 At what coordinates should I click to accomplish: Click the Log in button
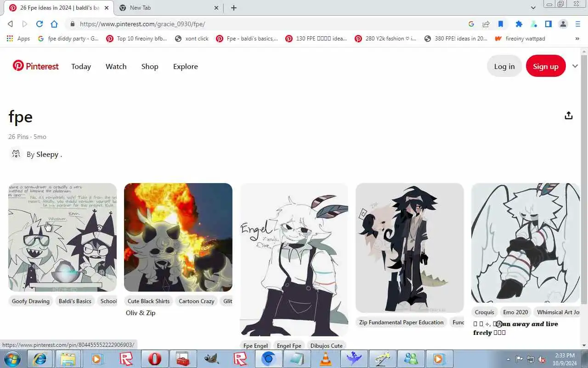pos(504,66)
